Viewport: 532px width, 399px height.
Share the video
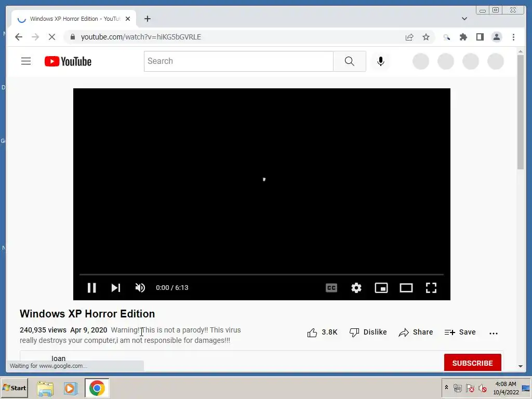(416, 332)
